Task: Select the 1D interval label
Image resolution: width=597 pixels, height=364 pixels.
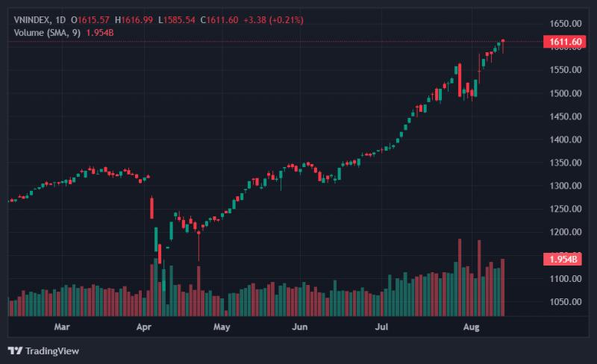Action: pyautogui.click(x=60, y=20)
